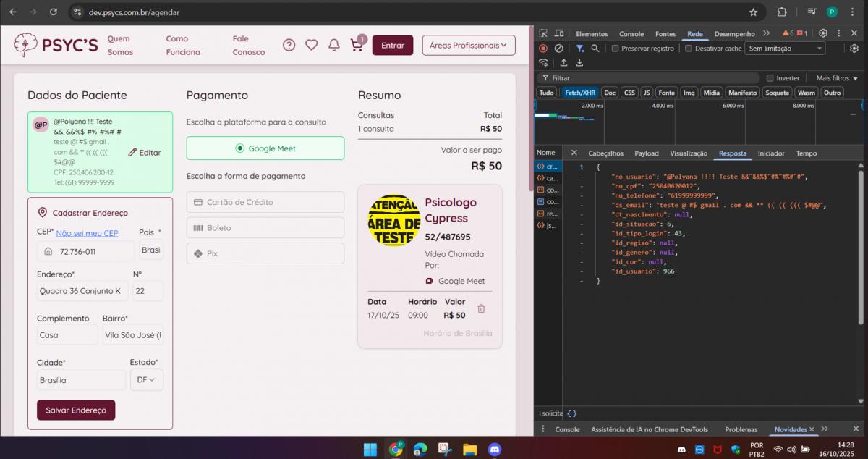Clear the network log in DevTools
868x459 pixels.
pos(558,49)
